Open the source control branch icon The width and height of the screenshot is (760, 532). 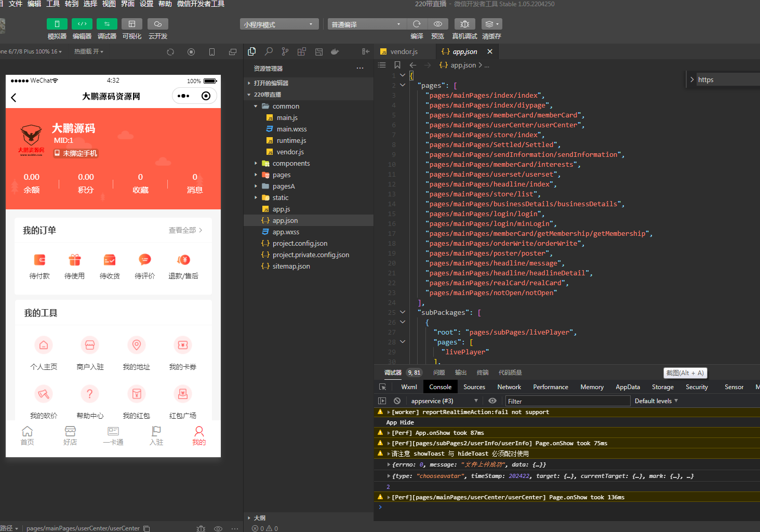(285, 51)
